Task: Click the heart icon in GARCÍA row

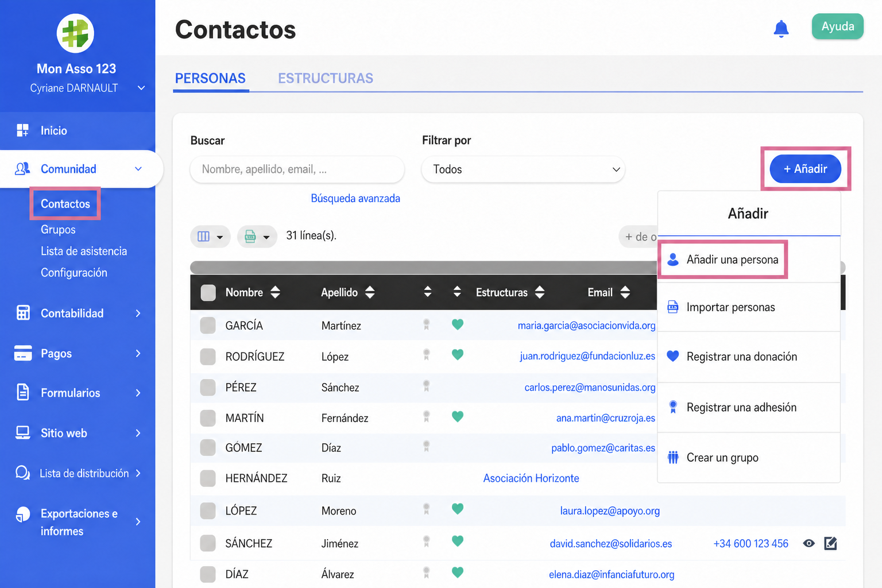Action: pos(458,324)
